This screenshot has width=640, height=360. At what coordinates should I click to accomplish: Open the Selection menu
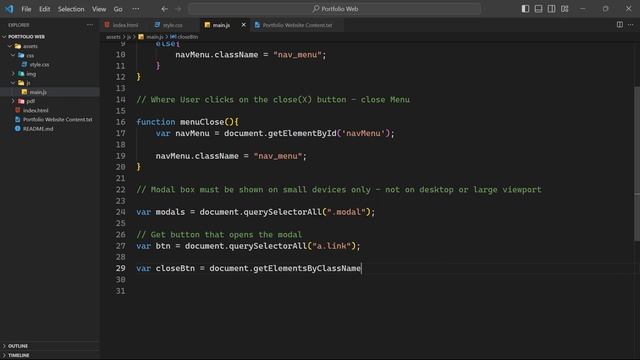tap(71, 9)
